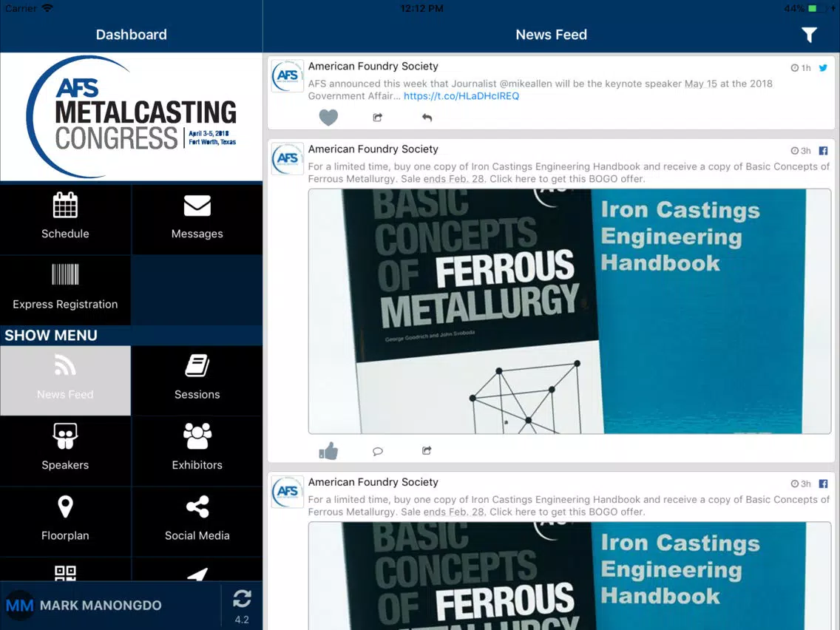Tap Twitter bird icon on first post

[x=824, y=68]
